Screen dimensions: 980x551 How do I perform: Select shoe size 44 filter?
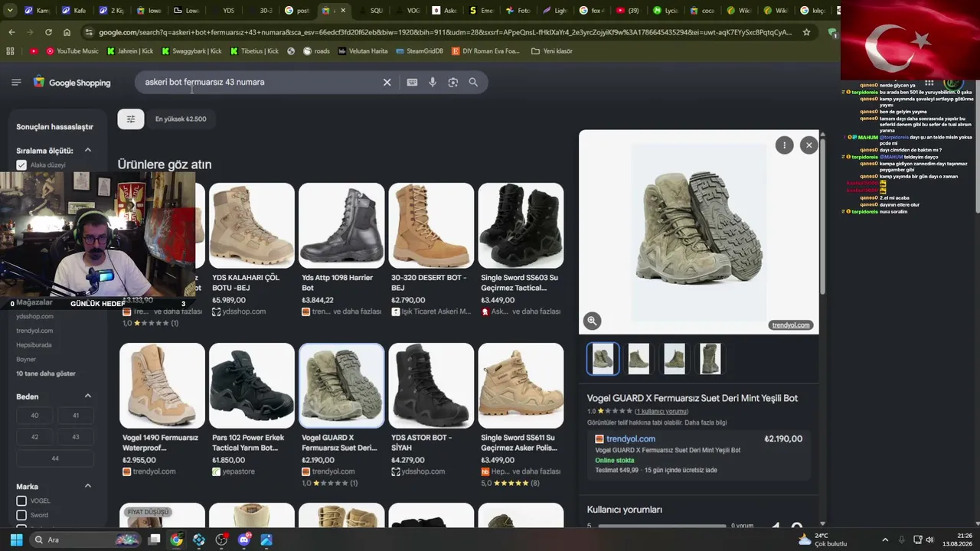tap(55, 458)
